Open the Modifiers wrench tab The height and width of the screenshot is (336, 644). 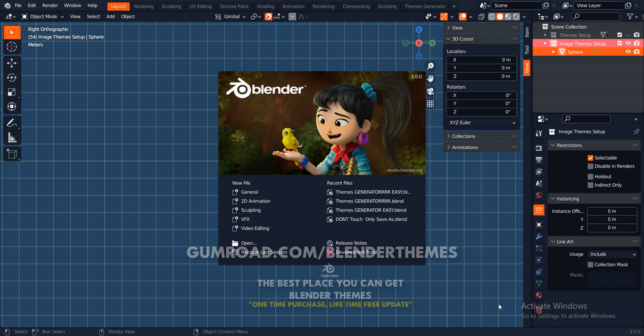(x=539, y=237)
